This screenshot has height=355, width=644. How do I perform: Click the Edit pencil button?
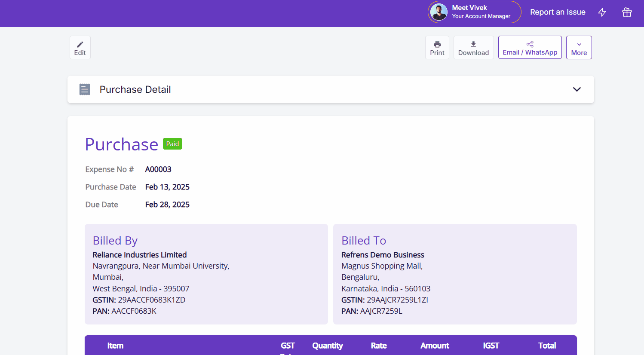coord(80,47)
